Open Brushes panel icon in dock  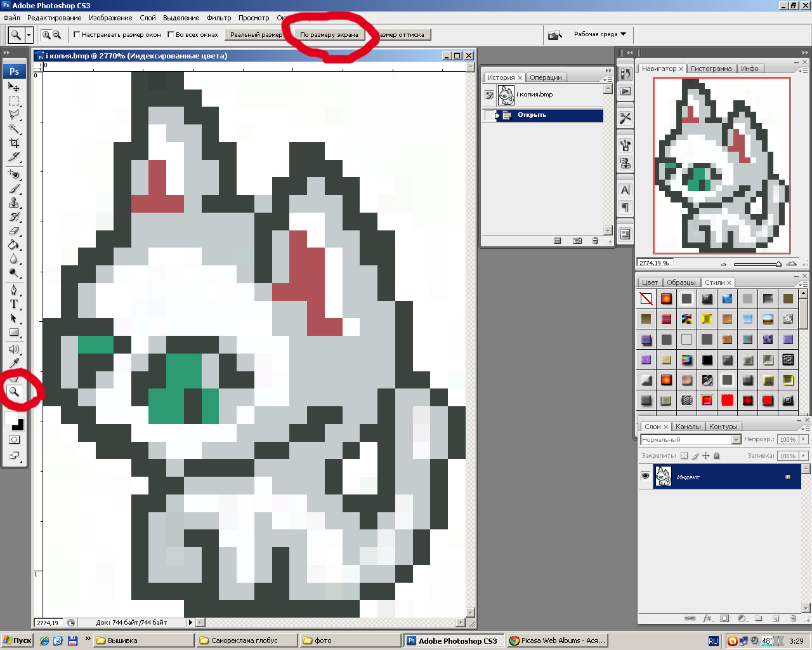[625, 145]
